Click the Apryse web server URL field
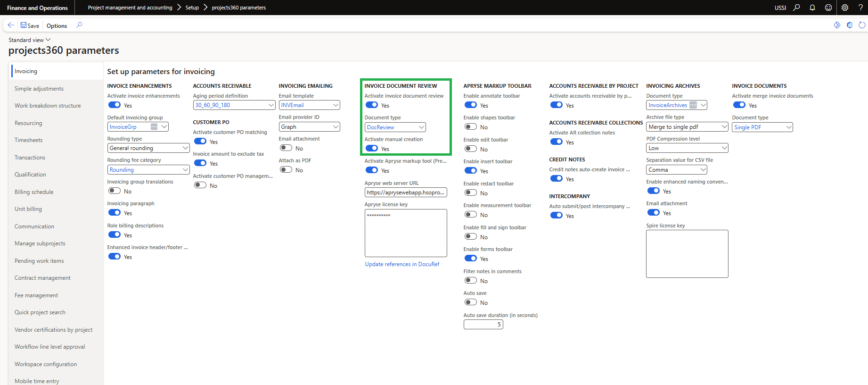Image resolution: width=868 pixels, height=385 pixels. click(405, 192)
